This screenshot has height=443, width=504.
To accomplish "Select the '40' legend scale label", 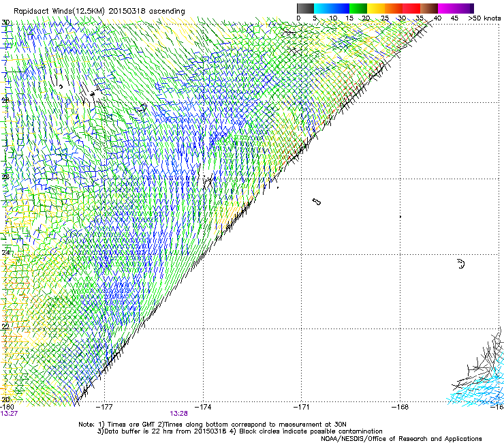I will (437, 18).
